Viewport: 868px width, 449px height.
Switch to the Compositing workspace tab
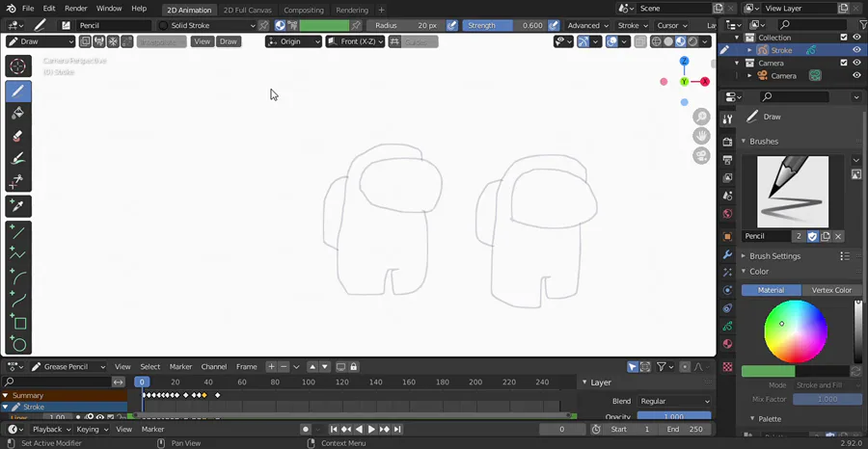click(x=304, y=10)
